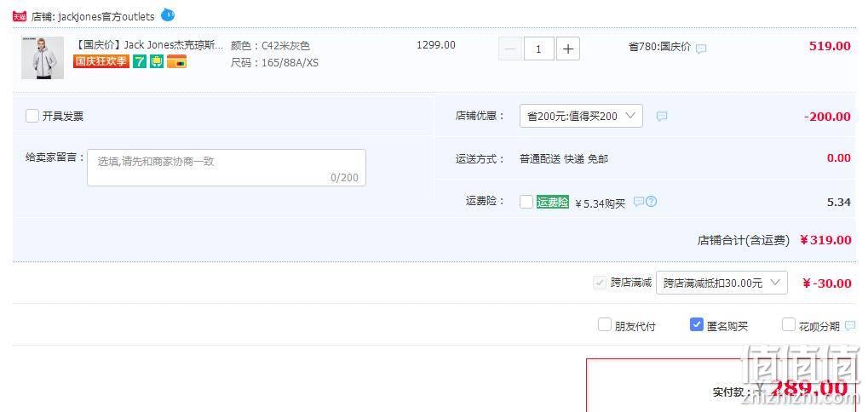
Task: Click comment icon next to shop discount dropdown
Action: tap(662, 116)
